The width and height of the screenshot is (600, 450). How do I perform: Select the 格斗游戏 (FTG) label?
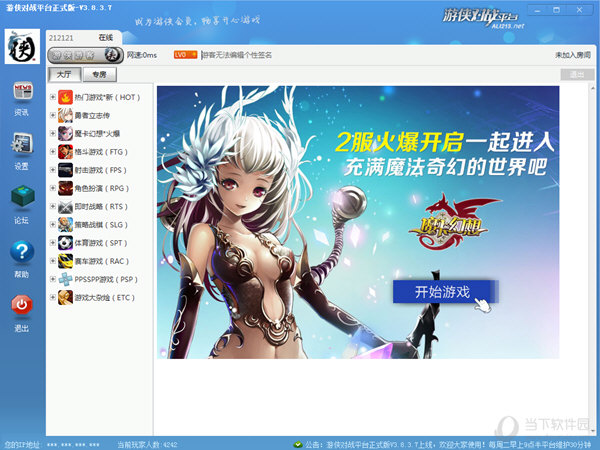pyautogui.click(x=101, y=152)
